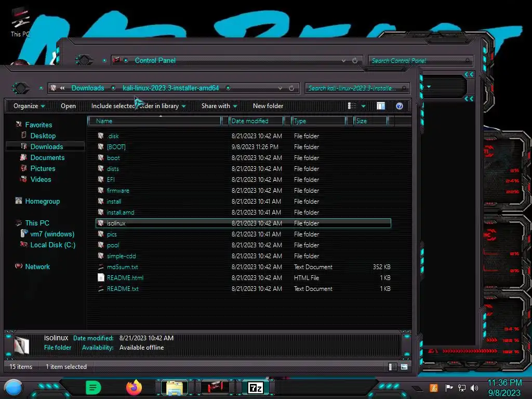Switch to details view in status bar
The image size is (532, 399).
click(392, 367)
